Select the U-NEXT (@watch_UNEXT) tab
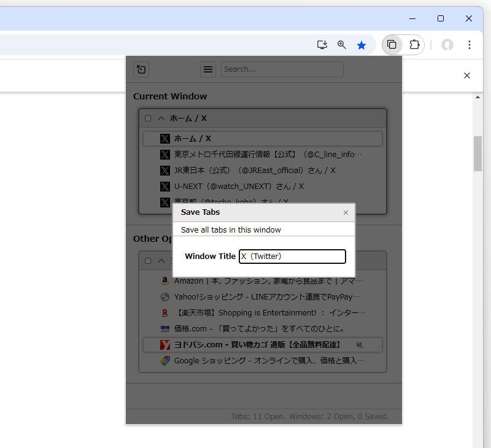 (x=263, y=187)
